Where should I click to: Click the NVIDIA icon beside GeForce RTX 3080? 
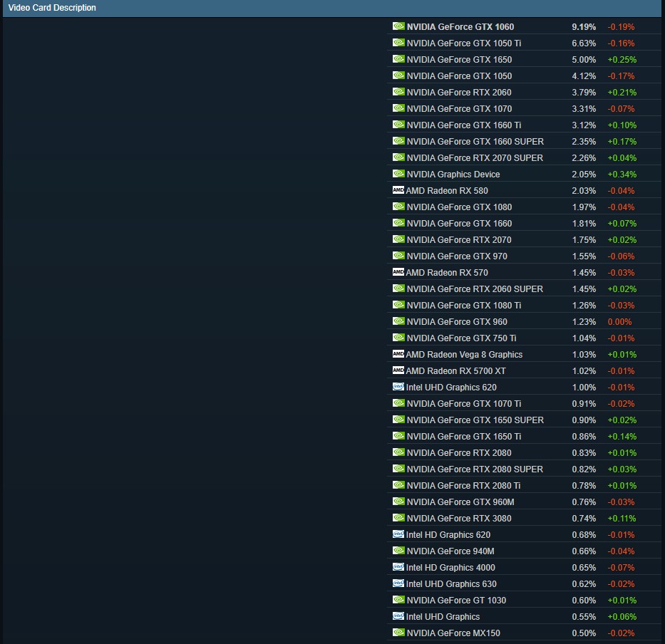click(x=398, y=518)
